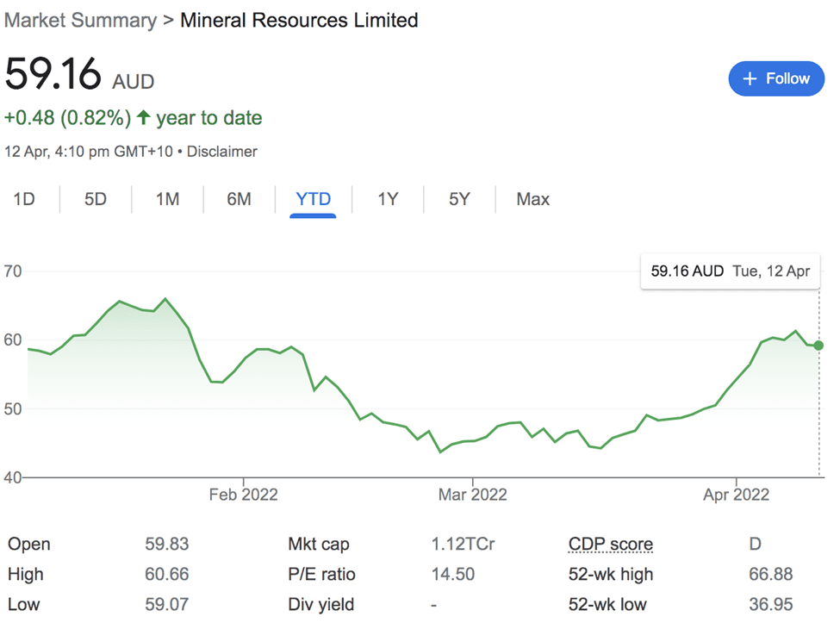Click the Mineral Resources Limited title

(x=299, y=21)
